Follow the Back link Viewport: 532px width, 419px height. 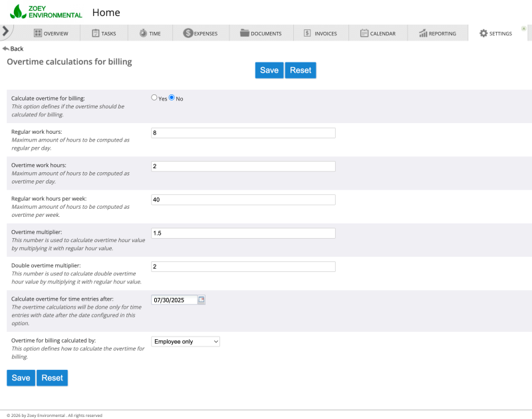(15, 48)
